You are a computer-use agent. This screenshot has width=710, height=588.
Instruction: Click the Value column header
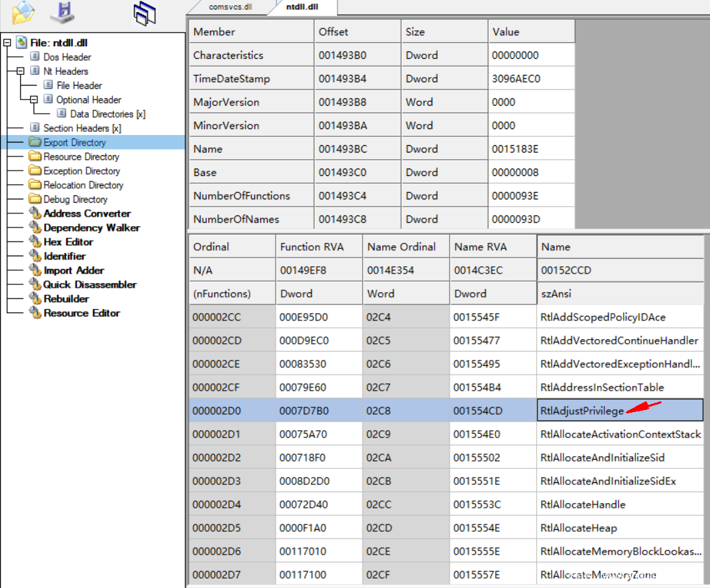pyautogui.click(x=531, y=31)
